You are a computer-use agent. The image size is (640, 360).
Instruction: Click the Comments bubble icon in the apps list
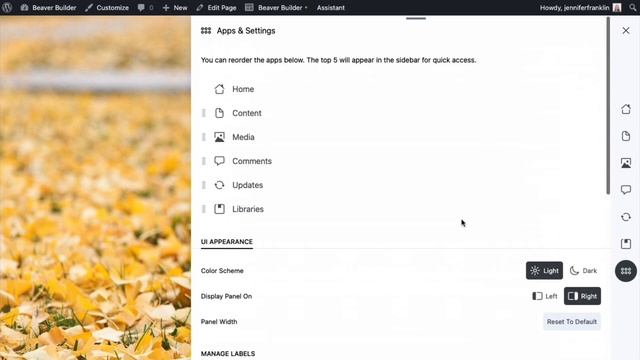tap(219, 161)
